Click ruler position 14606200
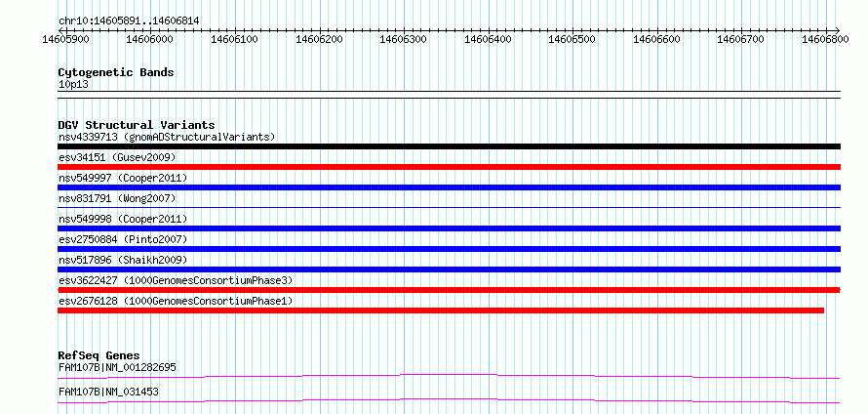 tap(320, 39)
